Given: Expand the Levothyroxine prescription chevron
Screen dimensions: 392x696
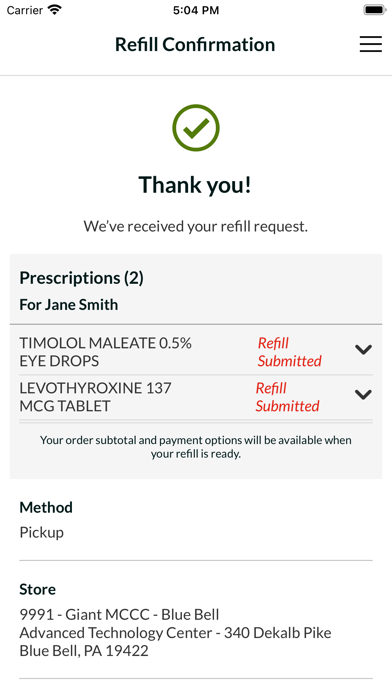Looking at the screenshot, I should click(x=363, y=394).
